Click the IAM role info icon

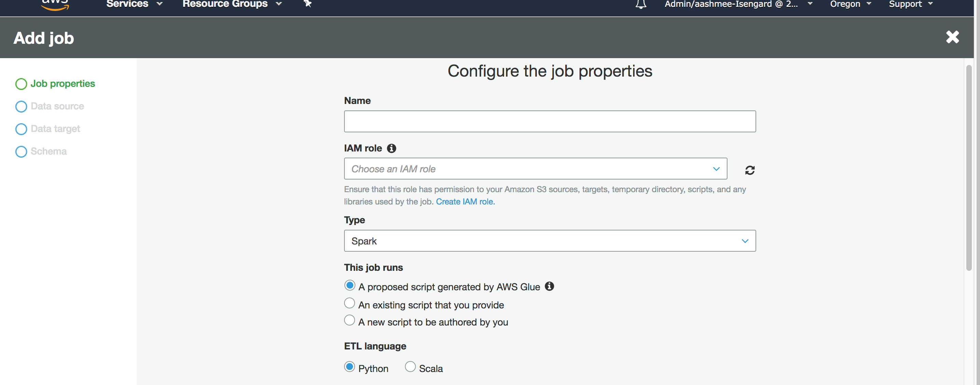click(x=392, y=148)
